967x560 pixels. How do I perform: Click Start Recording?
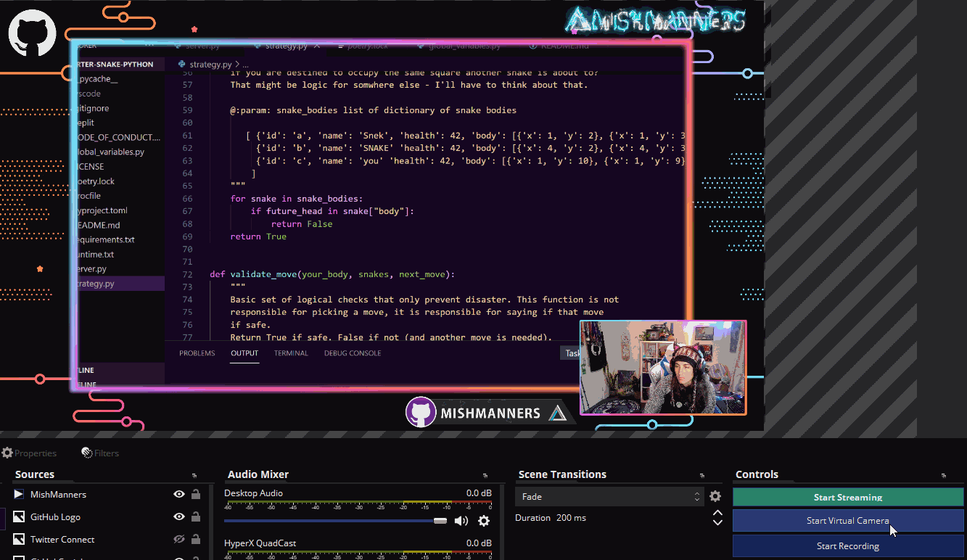[x=848, y=546]
